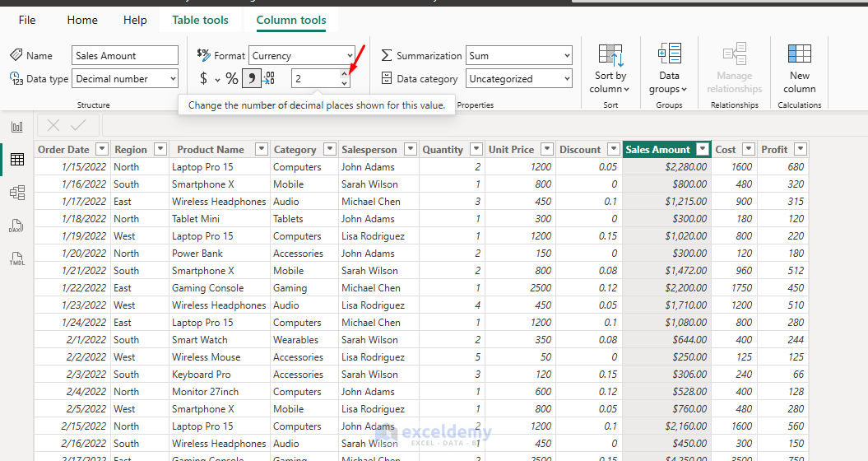The image size is (868, 461).
Task: Toggle thousands separator comma button
Action: pos(251,79)
